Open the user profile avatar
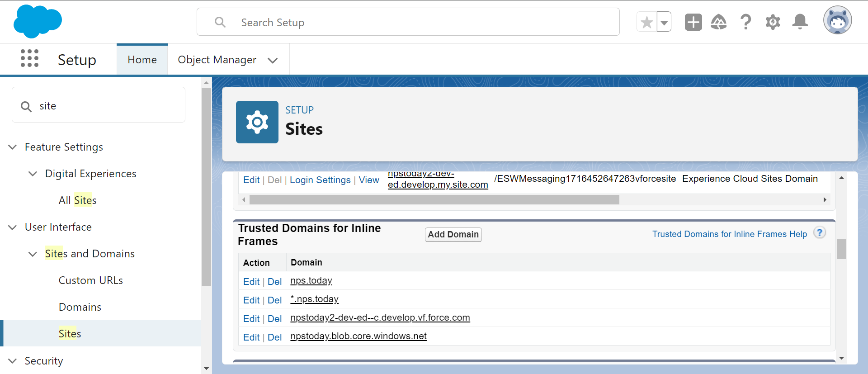Viewport: 868px width, 374px height. pyautogui.click(x=837, y=20)
